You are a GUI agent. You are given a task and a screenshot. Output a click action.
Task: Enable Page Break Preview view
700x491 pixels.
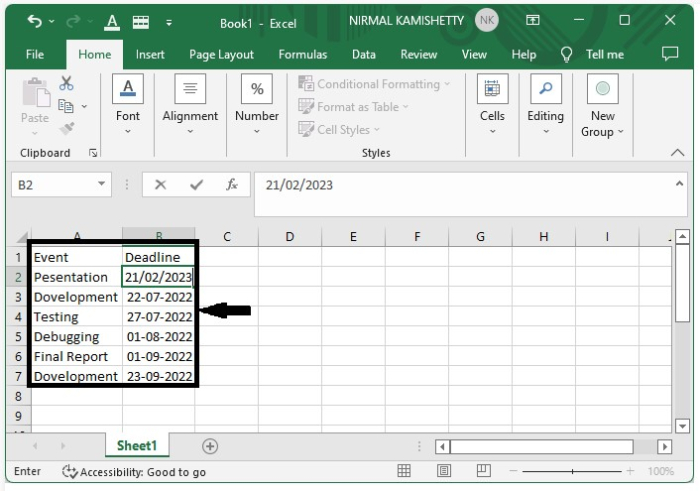pos(484,471)
